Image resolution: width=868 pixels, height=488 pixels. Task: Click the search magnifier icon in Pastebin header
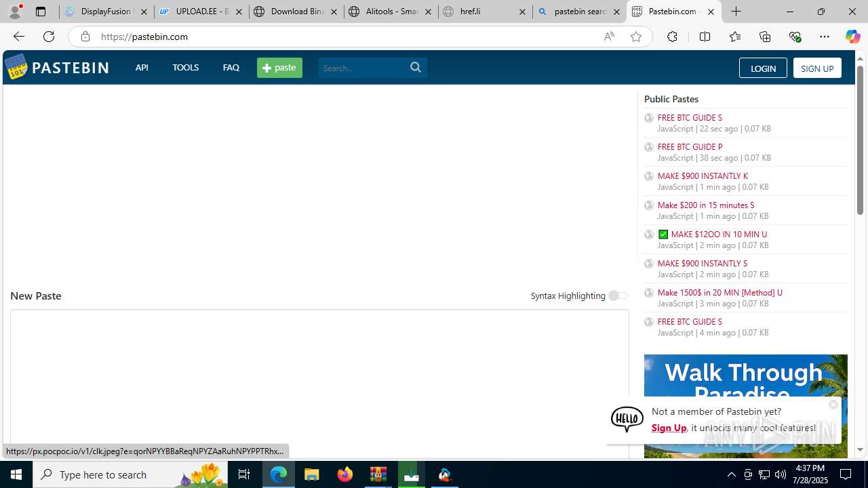coord(416,67)
